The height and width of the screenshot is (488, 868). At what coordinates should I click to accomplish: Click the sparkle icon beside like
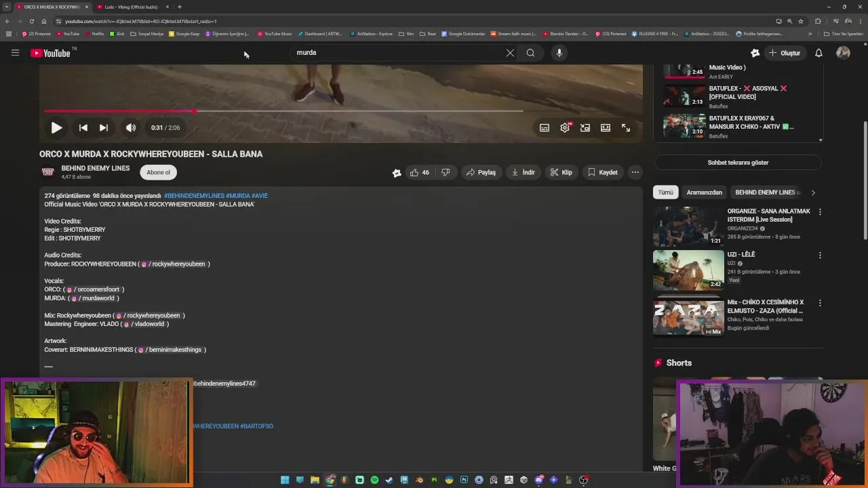(397, 173)
